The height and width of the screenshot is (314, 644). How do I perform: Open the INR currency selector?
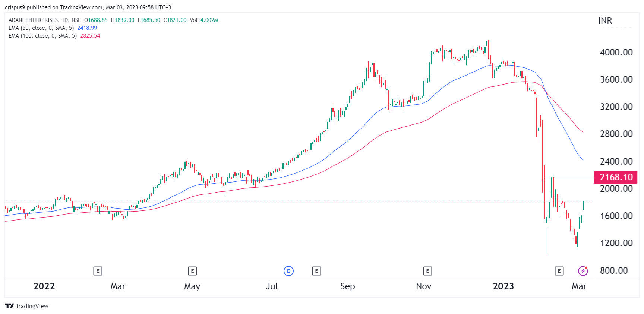[x=605, y=21]
